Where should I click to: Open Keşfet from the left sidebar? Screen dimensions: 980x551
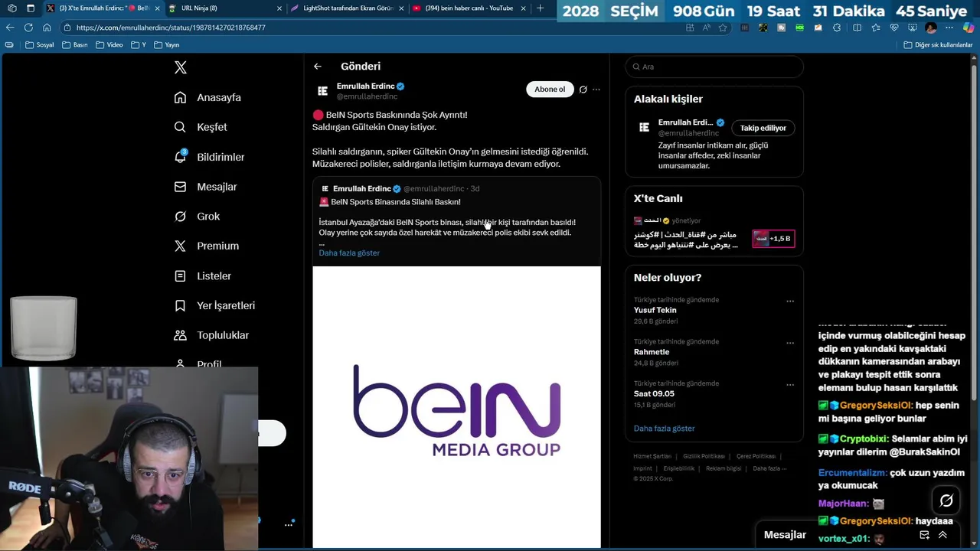tap(201, 127)
